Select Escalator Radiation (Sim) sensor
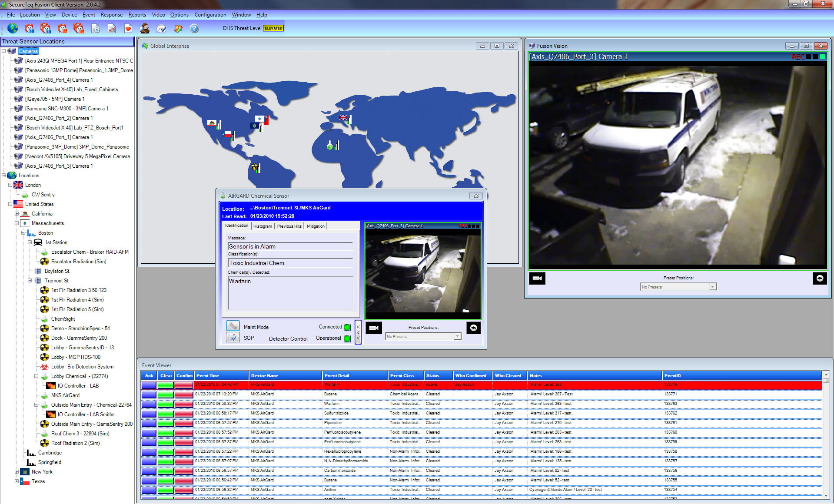 coord(79,262)
